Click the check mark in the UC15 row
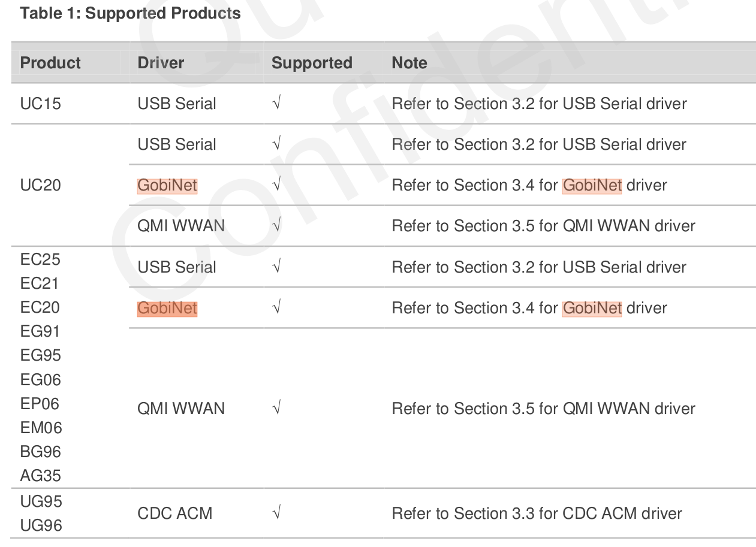The height and width of the screenshot is (547, 756). pyautogui.click(x=276, y=104)
